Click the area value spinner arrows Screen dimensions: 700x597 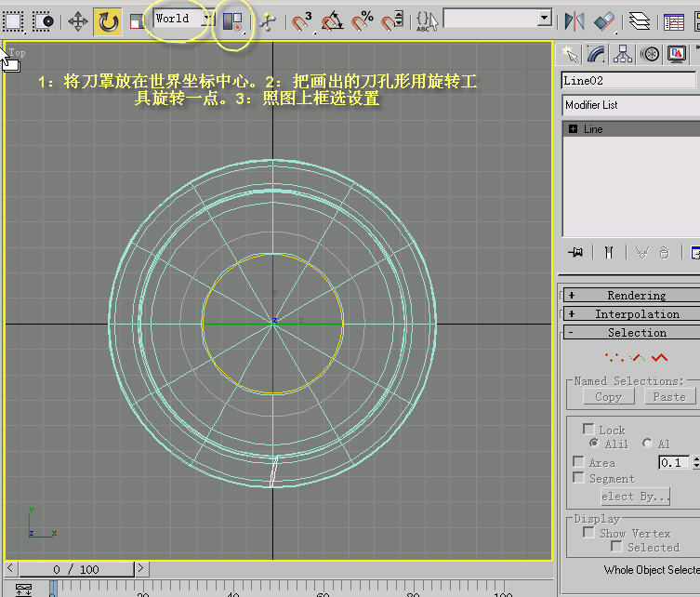coord(695,462)
